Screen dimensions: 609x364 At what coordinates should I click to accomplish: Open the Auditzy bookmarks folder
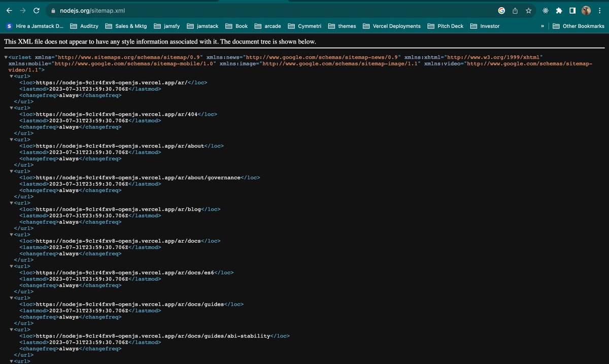84,26
